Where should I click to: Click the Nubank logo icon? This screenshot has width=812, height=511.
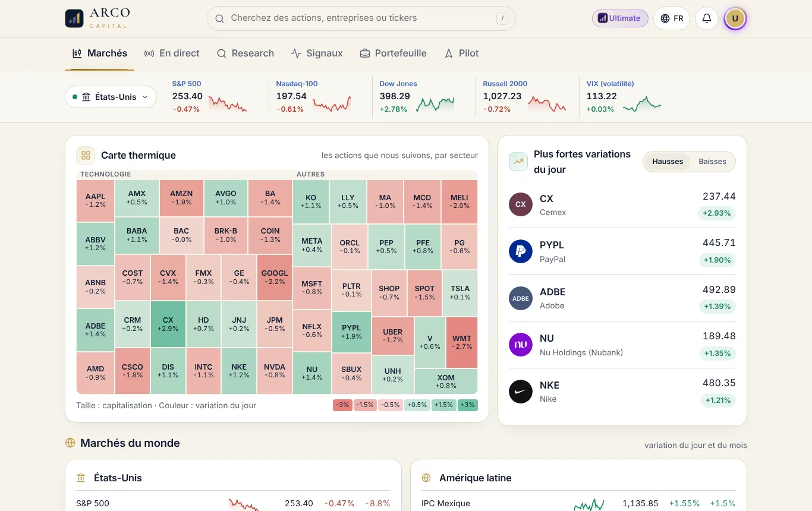521,345
